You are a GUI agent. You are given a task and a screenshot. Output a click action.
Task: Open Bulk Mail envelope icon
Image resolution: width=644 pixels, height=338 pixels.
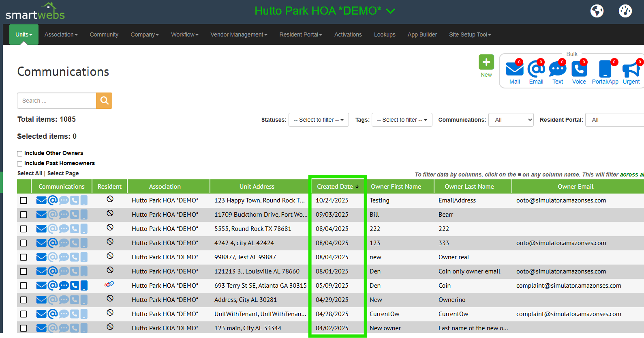point(514,69)
